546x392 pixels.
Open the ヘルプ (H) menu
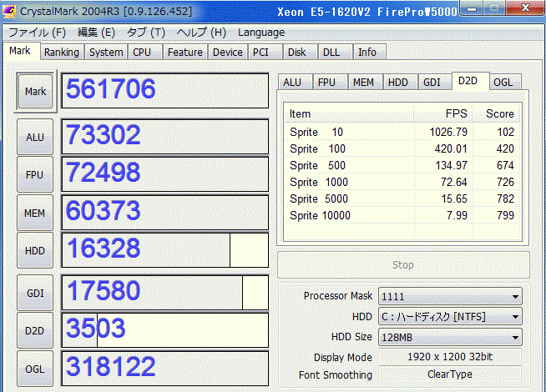click(201, 33)
